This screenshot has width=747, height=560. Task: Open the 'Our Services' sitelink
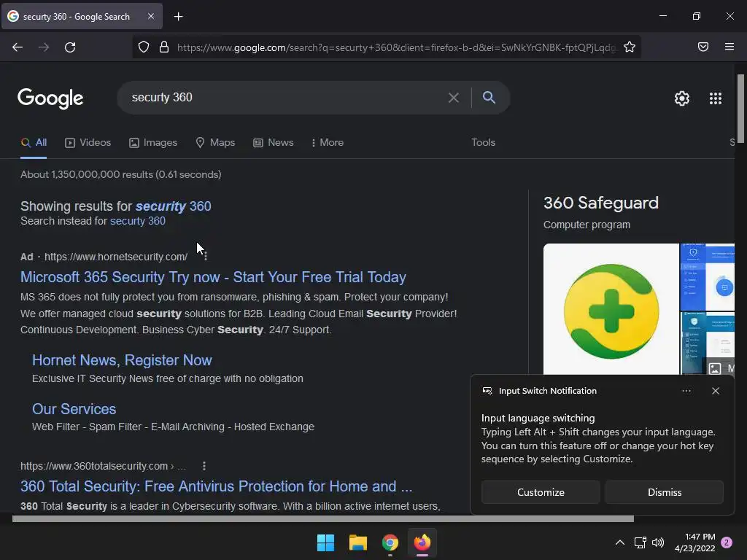74,409
